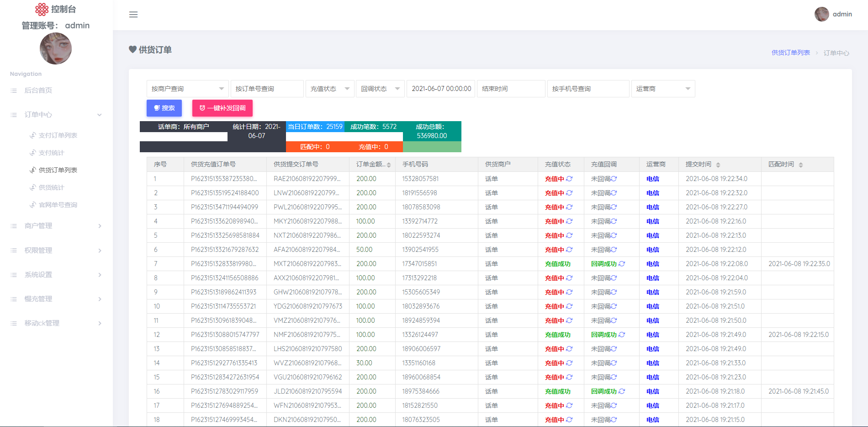Refresh 充值中 status for row 13
The image size is (868, 427).
[x=569, y=349]
